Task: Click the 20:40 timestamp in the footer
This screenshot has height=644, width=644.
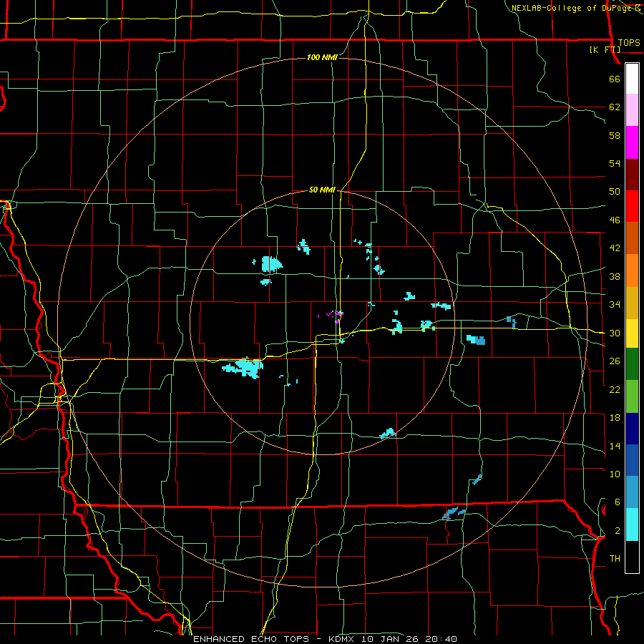Action: (x=441, y=639)
